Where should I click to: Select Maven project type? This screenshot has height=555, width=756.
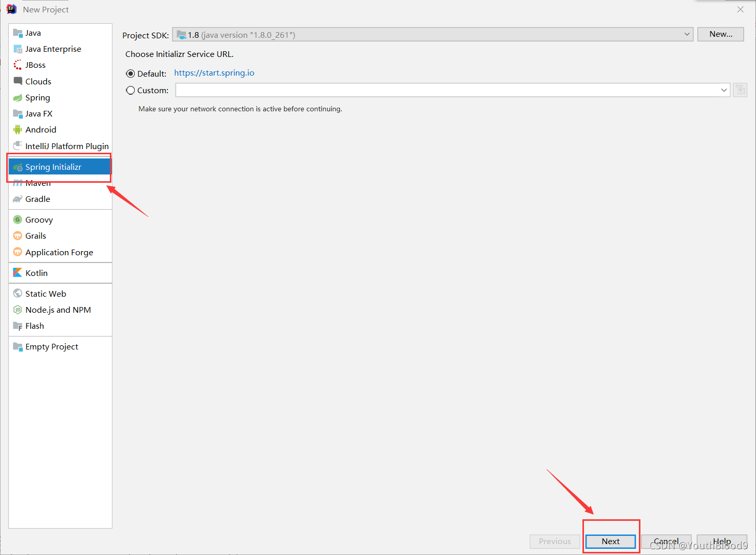(x=60, y=183)
